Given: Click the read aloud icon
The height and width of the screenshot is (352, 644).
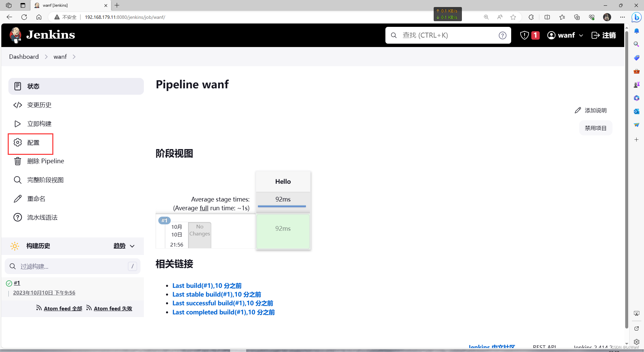Looking at the screenshot, I should point(500,17).
